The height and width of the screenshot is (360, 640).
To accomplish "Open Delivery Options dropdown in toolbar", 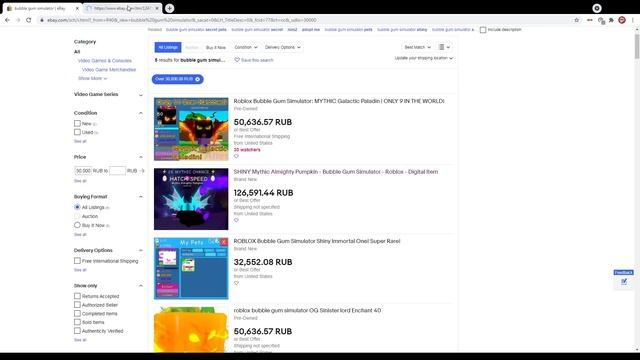I will 282,47.
